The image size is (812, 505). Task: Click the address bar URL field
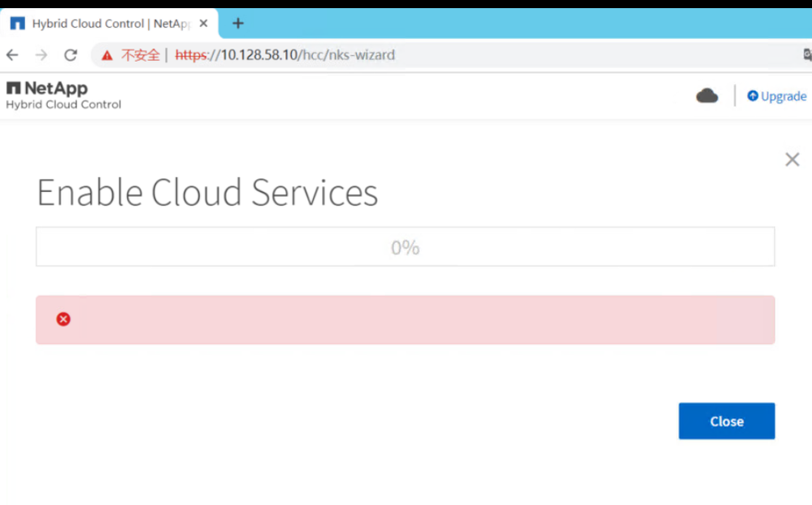(488, 55)
